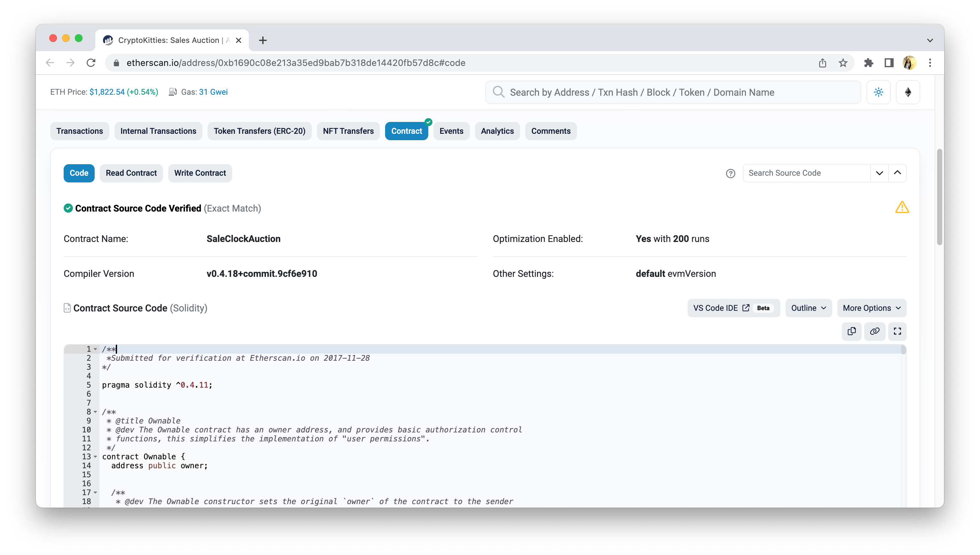Switch to Read Contract

(x=131, y=173)
